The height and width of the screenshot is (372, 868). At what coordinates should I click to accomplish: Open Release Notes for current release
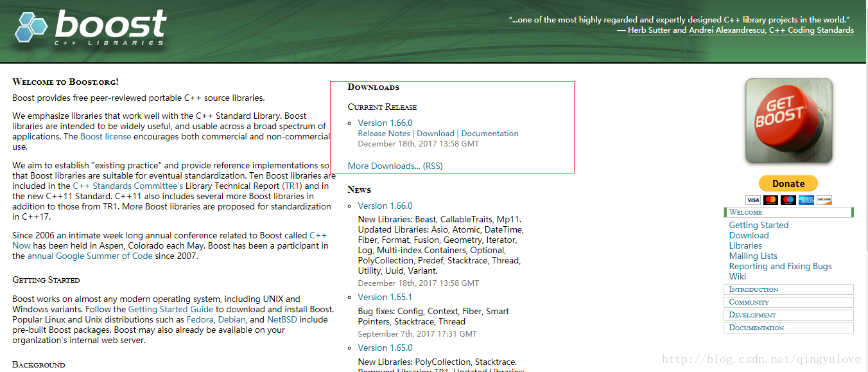384,134
